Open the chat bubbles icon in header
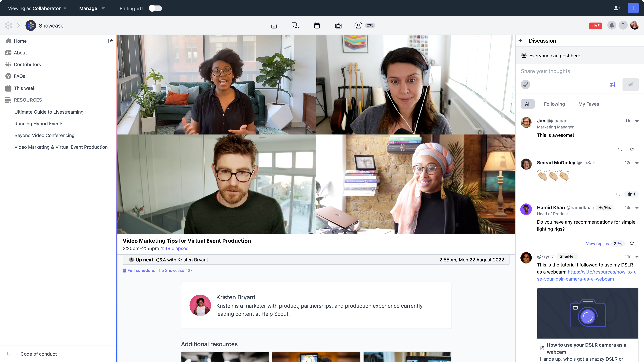The image size is (644, 362). pyautogui.click(x=295, y=25)
